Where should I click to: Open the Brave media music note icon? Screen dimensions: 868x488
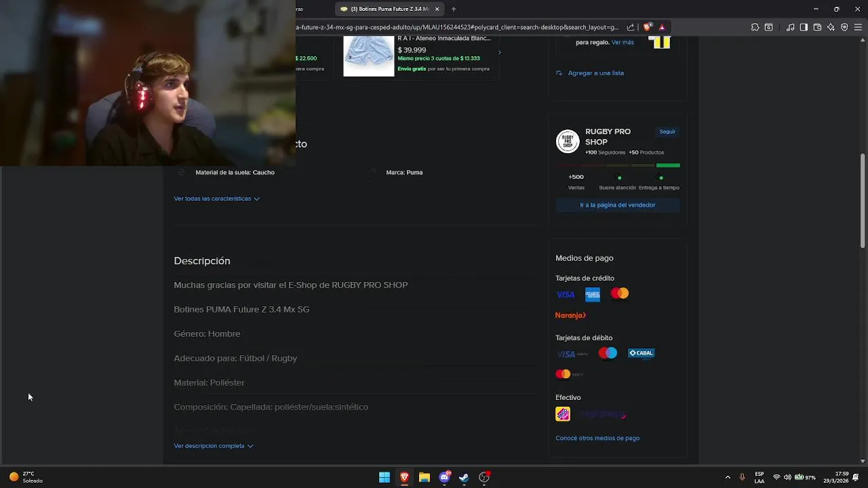[791, 27]
